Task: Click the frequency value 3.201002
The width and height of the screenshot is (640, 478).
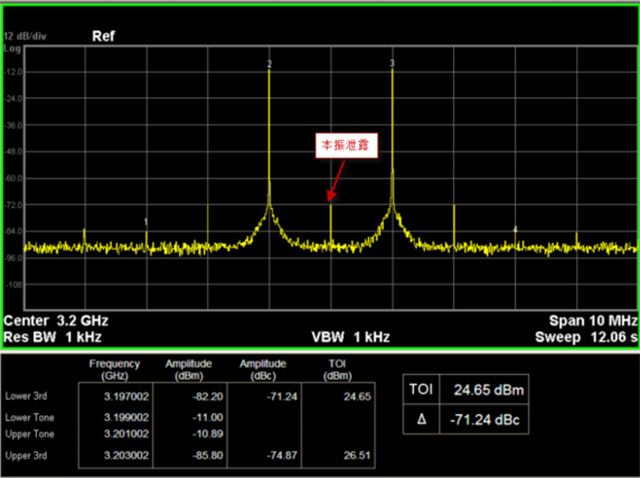Action: 126,434
